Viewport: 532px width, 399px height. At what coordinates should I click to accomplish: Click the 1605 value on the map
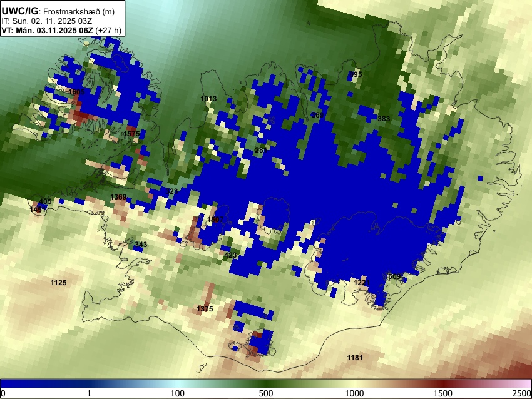pyautogui.click(x=76, y=92)
